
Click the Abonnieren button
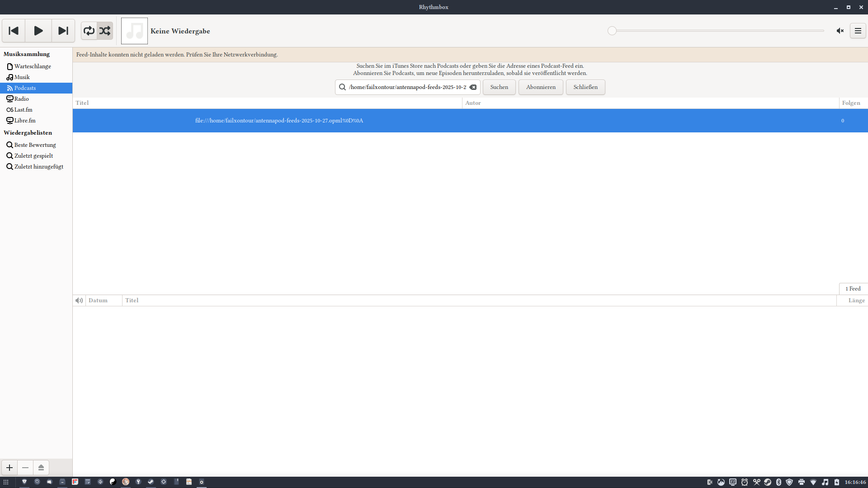pyautogui.click(x=541, y=87)
